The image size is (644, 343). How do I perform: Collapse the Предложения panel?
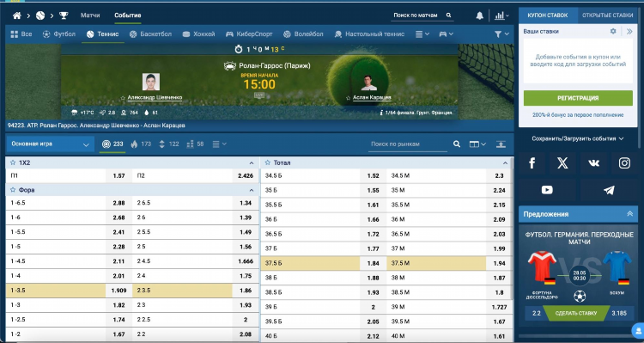coord(629,214)
